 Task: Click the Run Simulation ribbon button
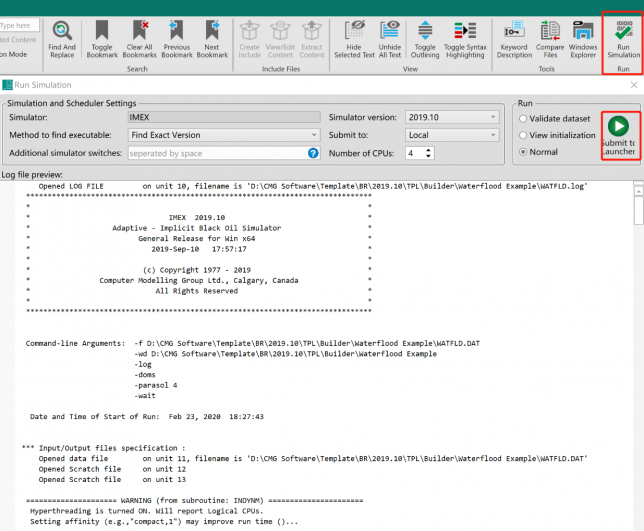tap(623, 38)
